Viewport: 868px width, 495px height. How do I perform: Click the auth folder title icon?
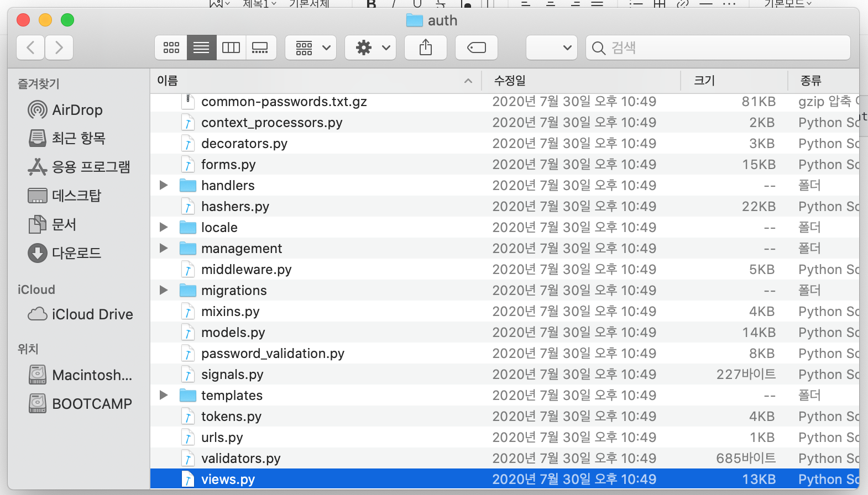click(414, 20)
